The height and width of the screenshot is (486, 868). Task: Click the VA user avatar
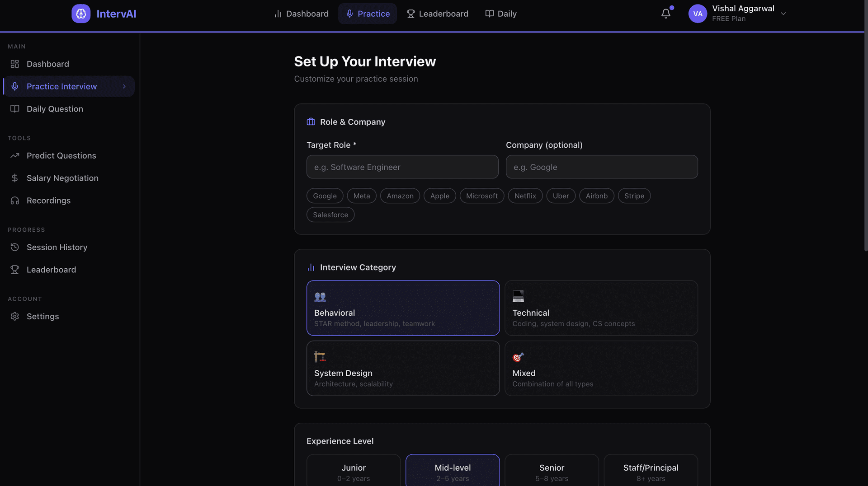click(x=698, y=14)
